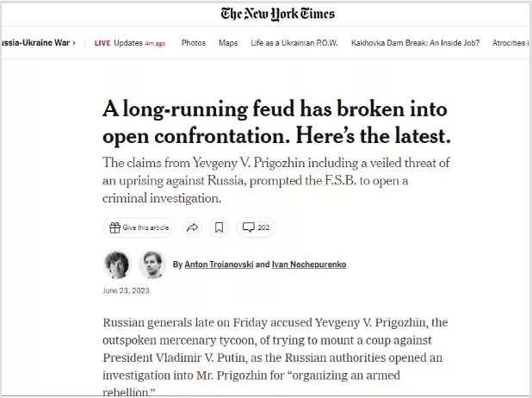Click the share arrow icon
532x398 pixels.
click(193, 227)
